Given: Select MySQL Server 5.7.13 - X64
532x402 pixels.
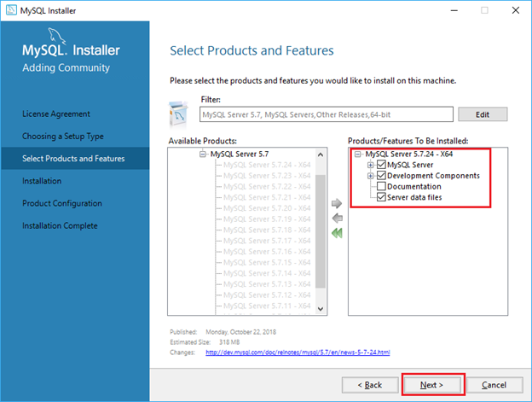Looking at the screenshot, I should [267, 284].
